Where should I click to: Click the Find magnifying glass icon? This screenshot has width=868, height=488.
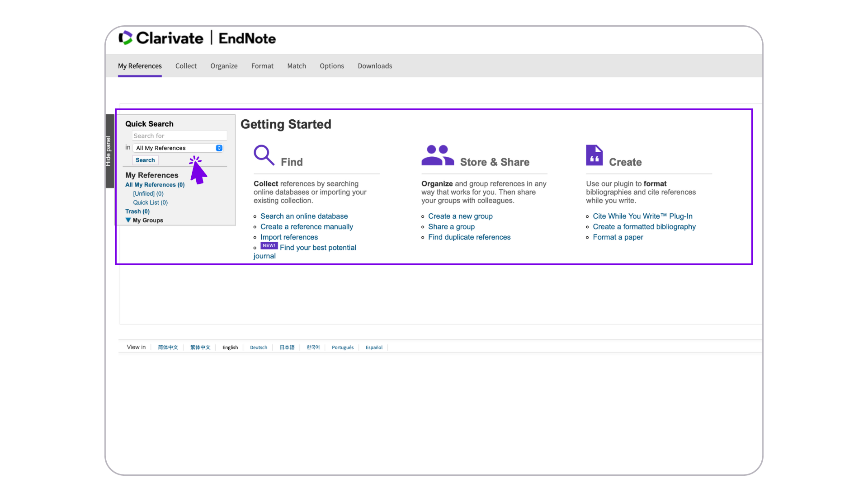(x=264, y=155)
